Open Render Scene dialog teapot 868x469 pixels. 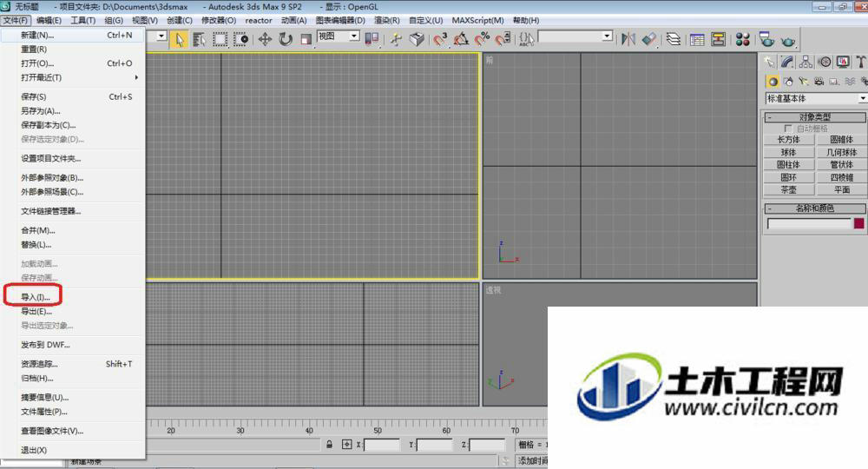[766, 40]
